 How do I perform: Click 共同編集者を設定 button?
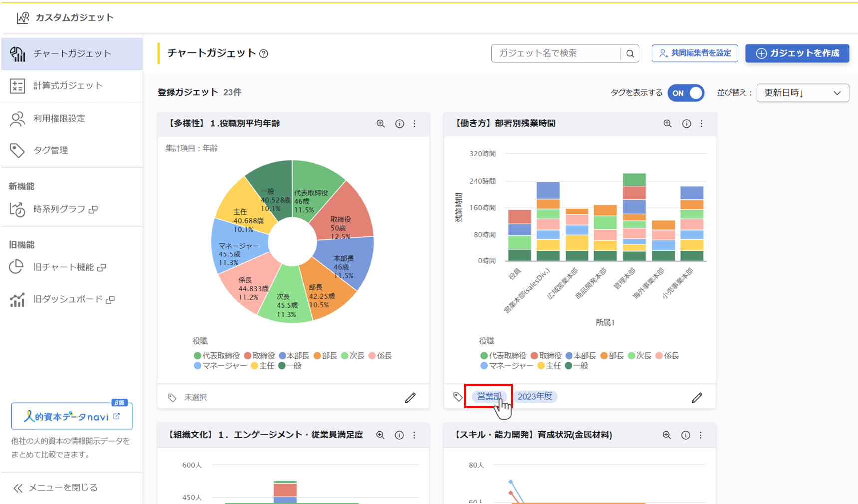click(695, 53)
